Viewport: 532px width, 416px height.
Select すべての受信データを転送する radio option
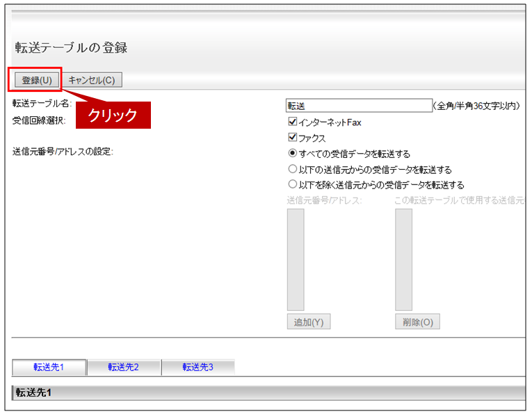[x=292, y=154]
